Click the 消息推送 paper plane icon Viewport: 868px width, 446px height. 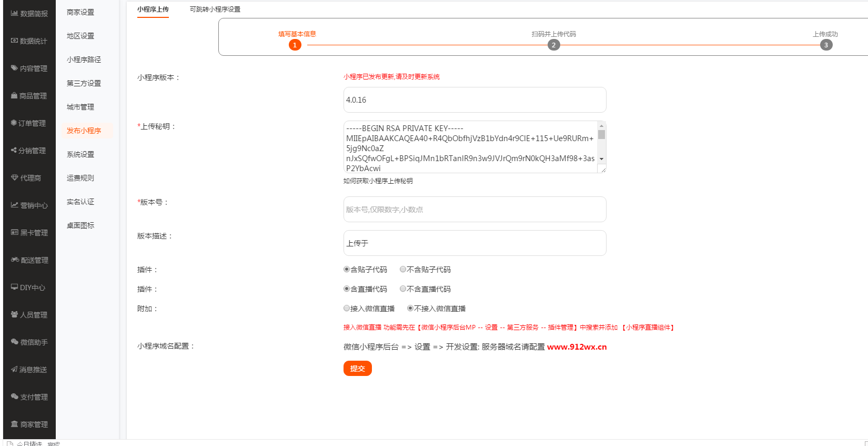pos(14,369)
